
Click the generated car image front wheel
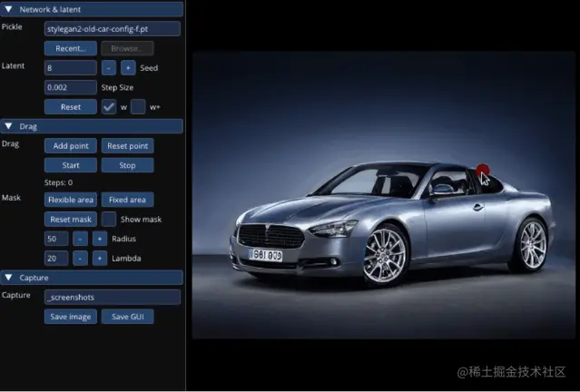point(385,255)
